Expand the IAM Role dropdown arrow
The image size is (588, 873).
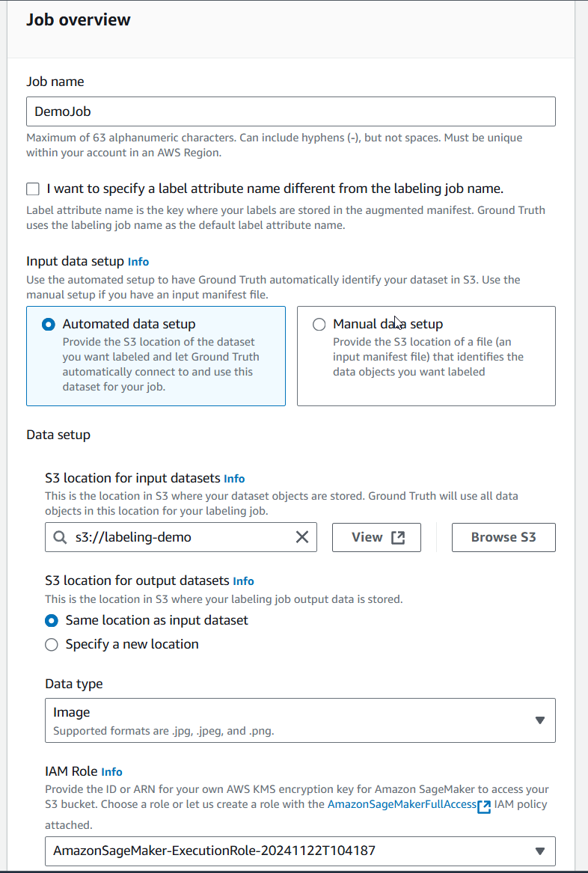coord(539,851)
